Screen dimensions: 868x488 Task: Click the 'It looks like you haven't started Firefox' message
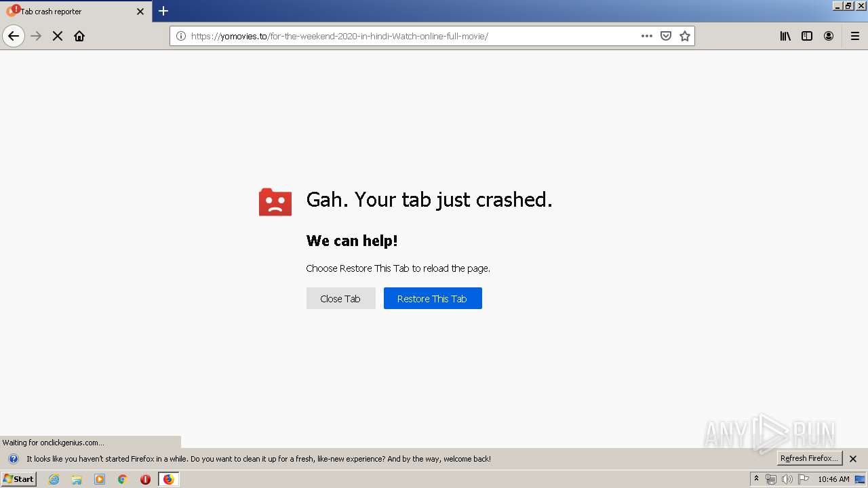click(258, 459)
